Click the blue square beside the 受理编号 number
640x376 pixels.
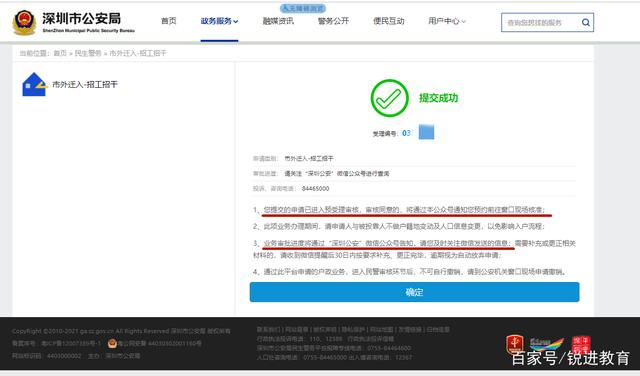point(427,132)
